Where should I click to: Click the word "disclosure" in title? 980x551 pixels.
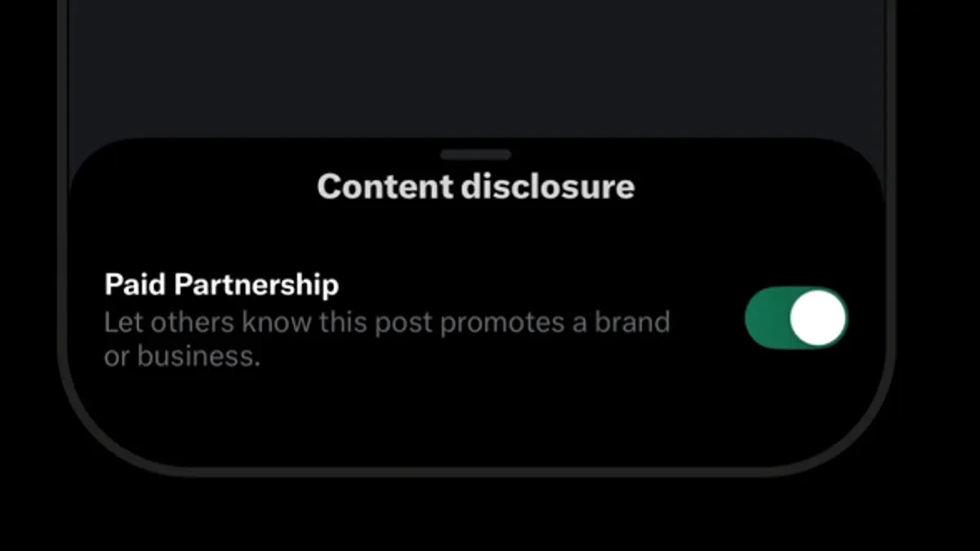point(547,187)
